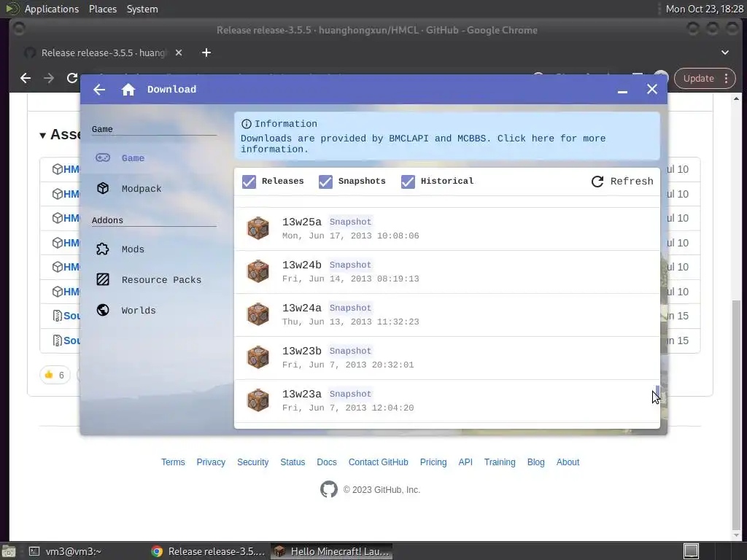Click the Resource Packs striped icon

103,279
